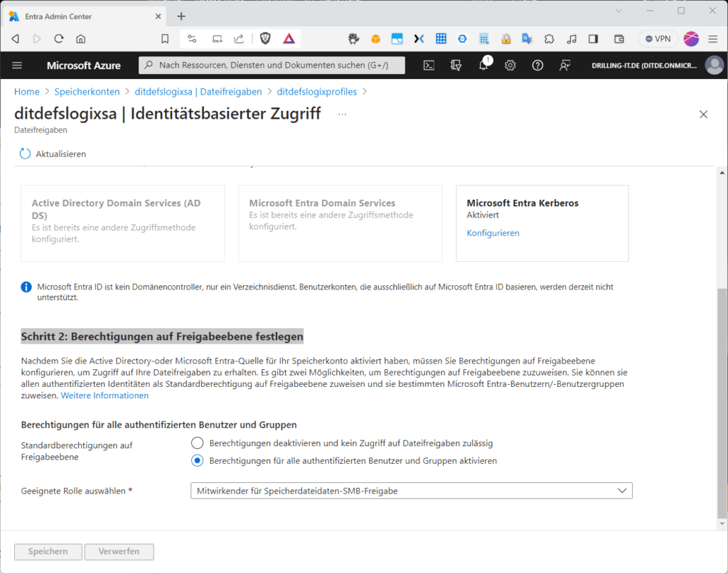Click the blue info icon beside Entra ID note

pyautogui.click(x=26, y=287)
